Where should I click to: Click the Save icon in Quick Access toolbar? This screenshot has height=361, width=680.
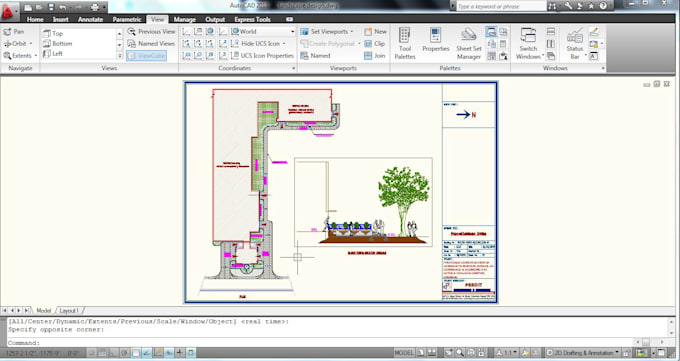(x=51, y=7)
